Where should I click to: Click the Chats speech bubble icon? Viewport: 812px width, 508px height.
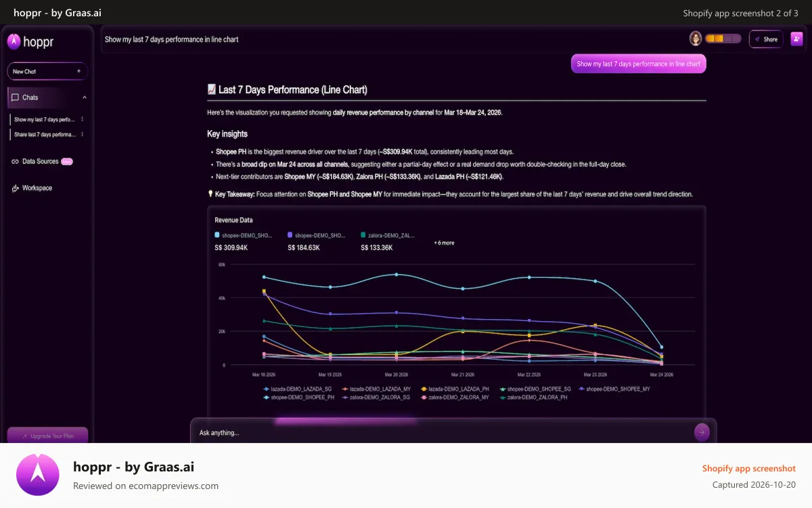coord(15,98)
